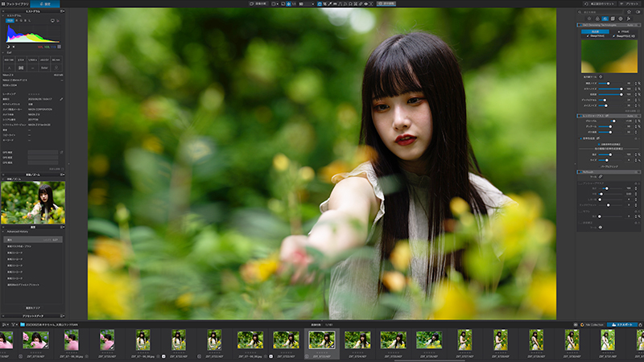The width and height of the screenshot is (644, 362).
Task: Adjust the first unsharp mask slider
Action: click(610, 188)
